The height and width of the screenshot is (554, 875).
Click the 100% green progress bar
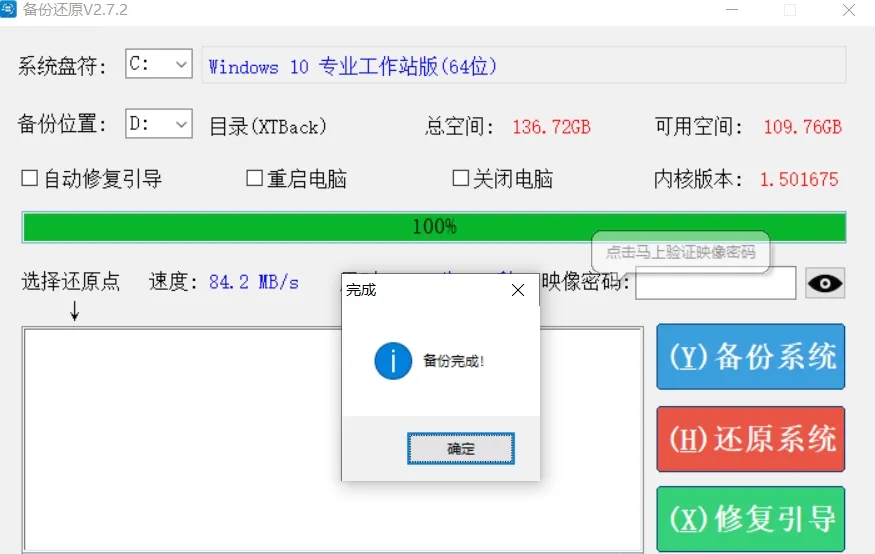tap(434, 227)
